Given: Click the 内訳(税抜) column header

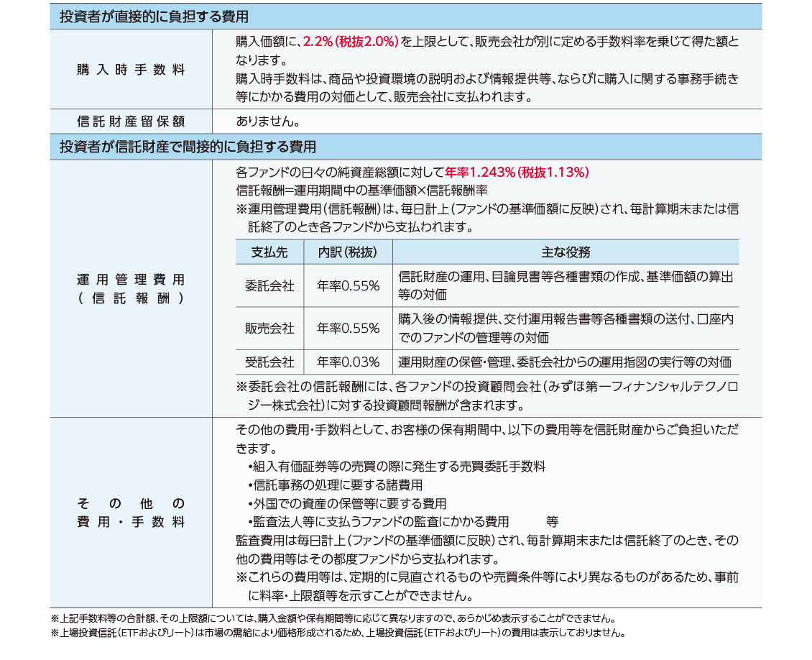Looking at the screenshot, I should (348, 252).
